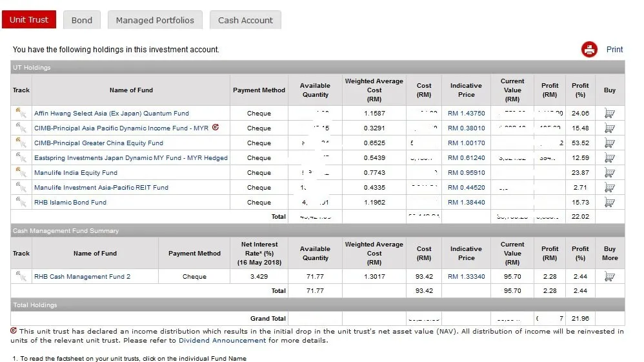Image resolution: width=644 pixels, height=362 pixels.
Task: Open CIMB-Principal Asia Pacific Dynamic Income Fund - MYR link
Action: point(121,128)
